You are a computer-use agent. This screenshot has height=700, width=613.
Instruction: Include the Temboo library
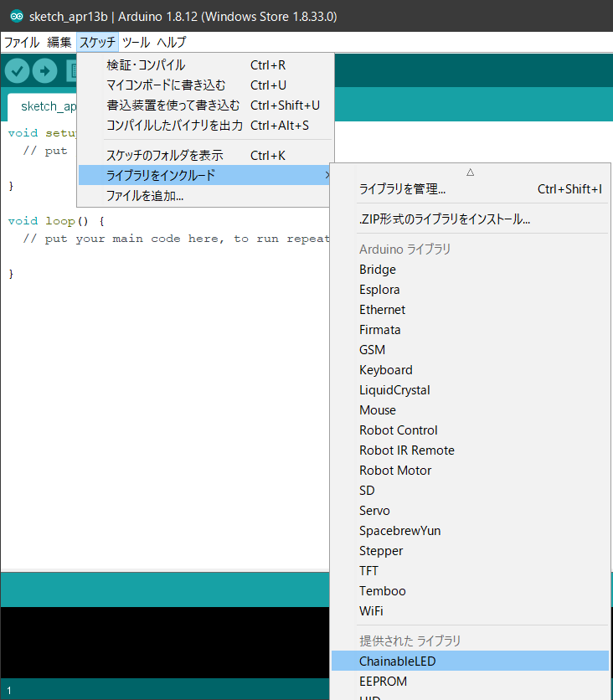click(470, 591)
